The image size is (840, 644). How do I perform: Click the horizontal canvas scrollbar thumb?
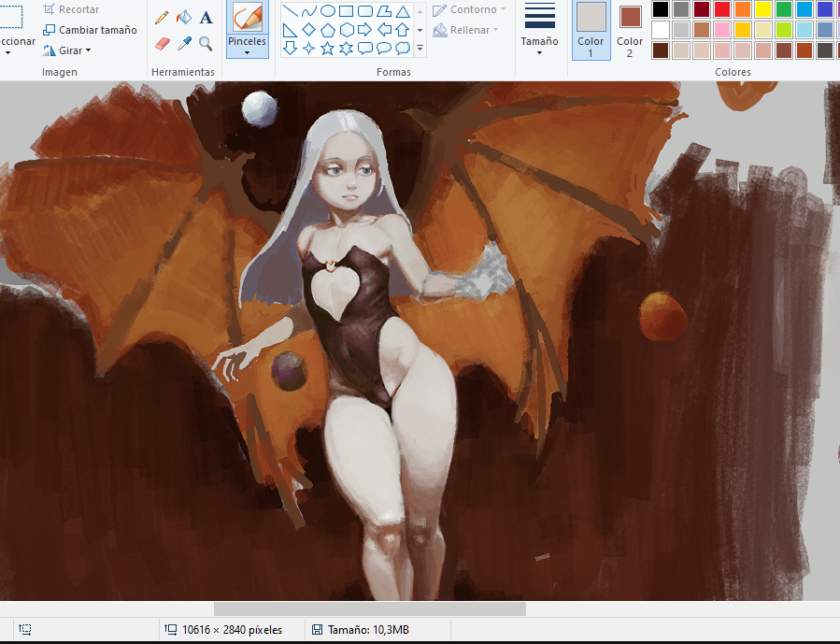coord(370,608)
